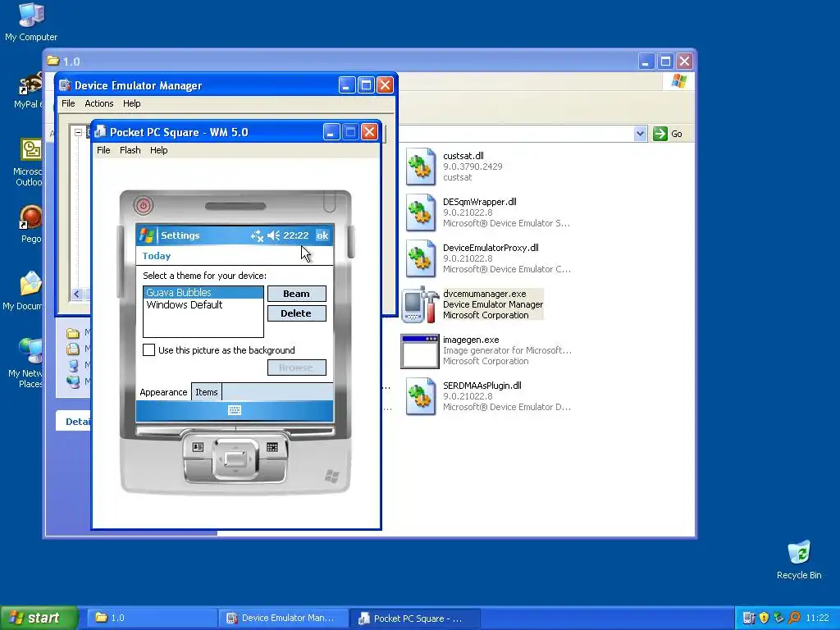Open the Microsoft Outlook desktop shortcut

click(x=29, y=162)
